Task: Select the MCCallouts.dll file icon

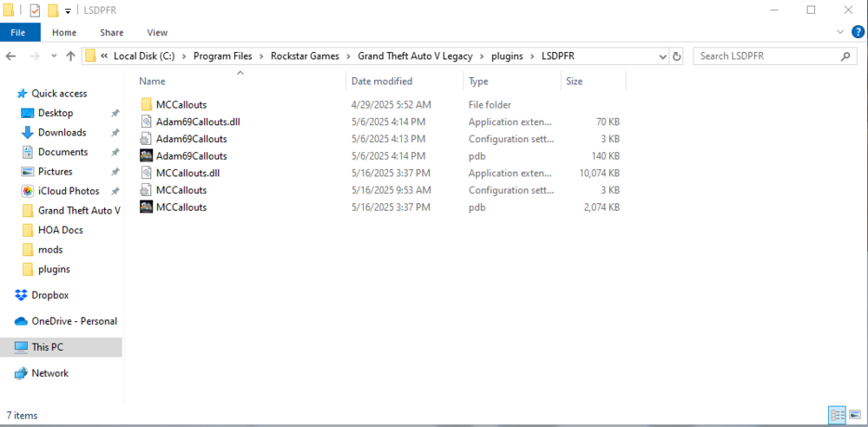Action: (146, 174)
